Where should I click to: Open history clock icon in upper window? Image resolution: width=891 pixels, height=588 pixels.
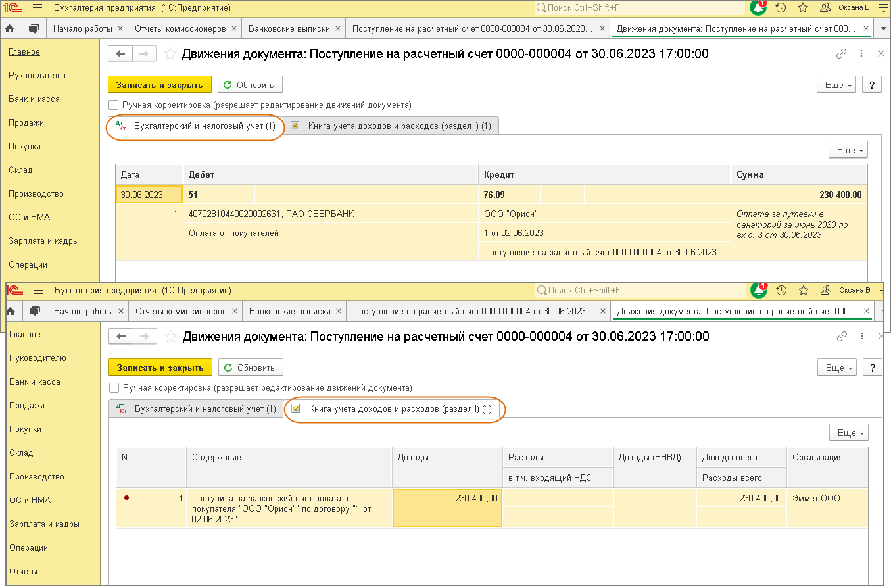tap(781, 8)
